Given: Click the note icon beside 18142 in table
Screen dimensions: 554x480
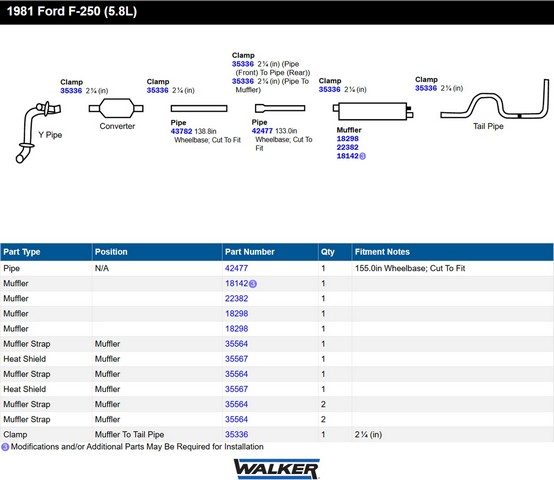Looking at the screenshot, I should click(253, 284).
